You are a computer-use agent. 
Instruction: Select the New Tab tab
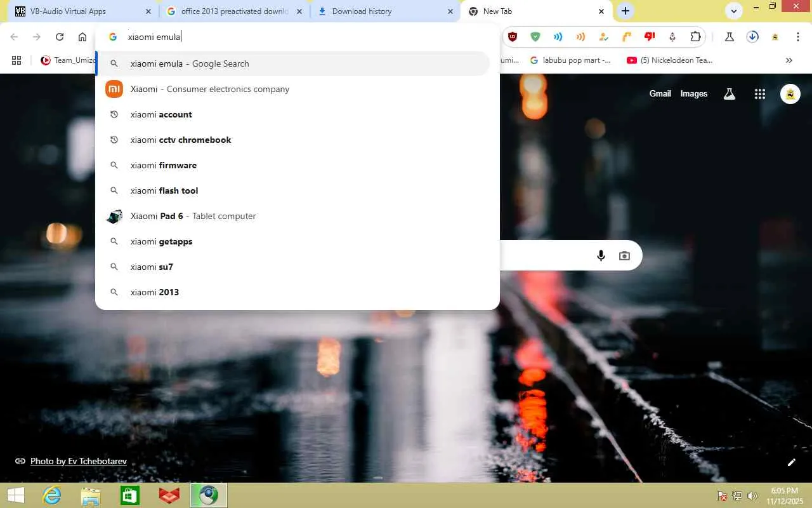tap(536, 11)
